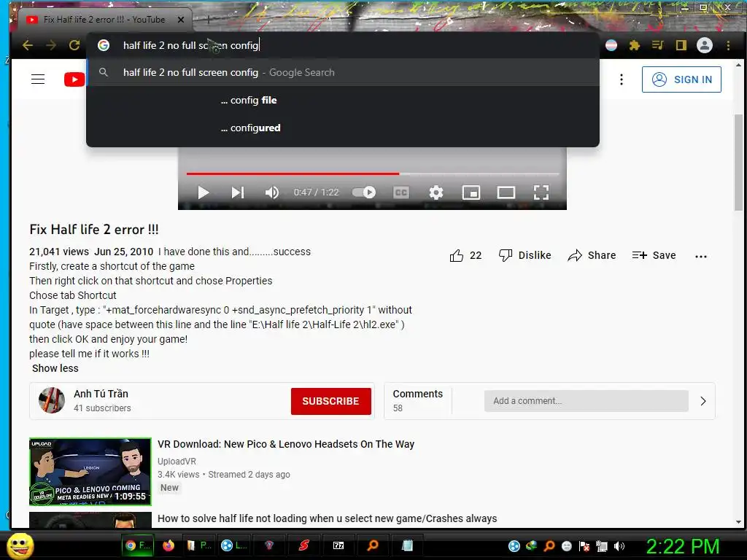This screenshot has height=560, width=747.
Task: Open media control icon in toolbar
Action: [x=658, y=45]
